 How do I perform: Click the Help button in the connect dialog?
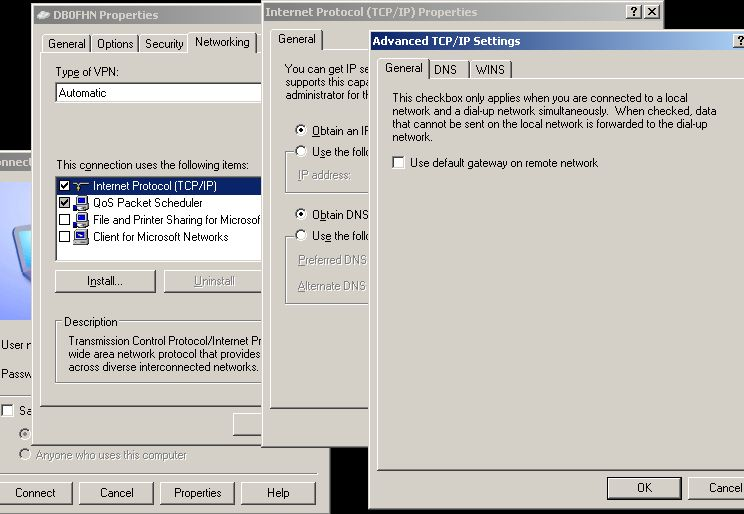278,493
